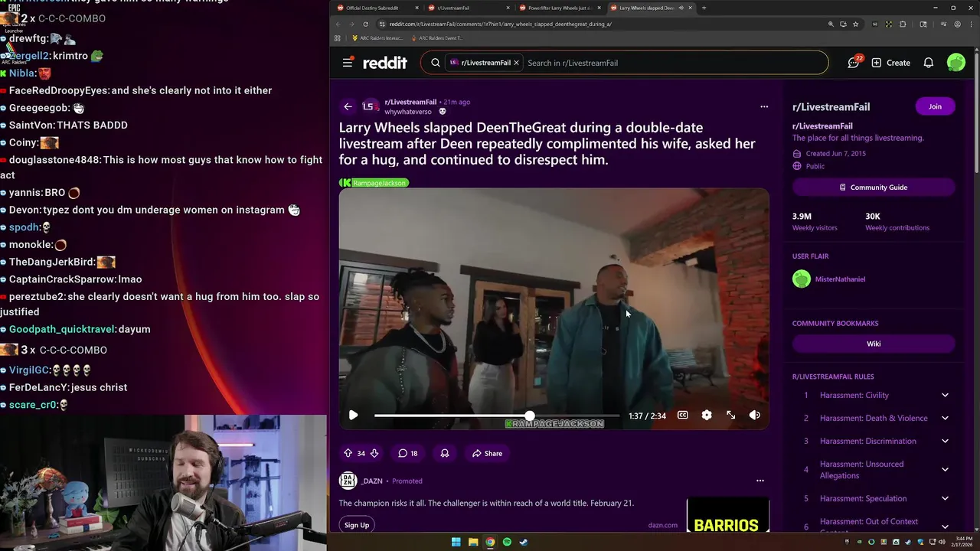Open the 18 comments button
The height and width of the screenshot is (551, 980).
[407, 453]
